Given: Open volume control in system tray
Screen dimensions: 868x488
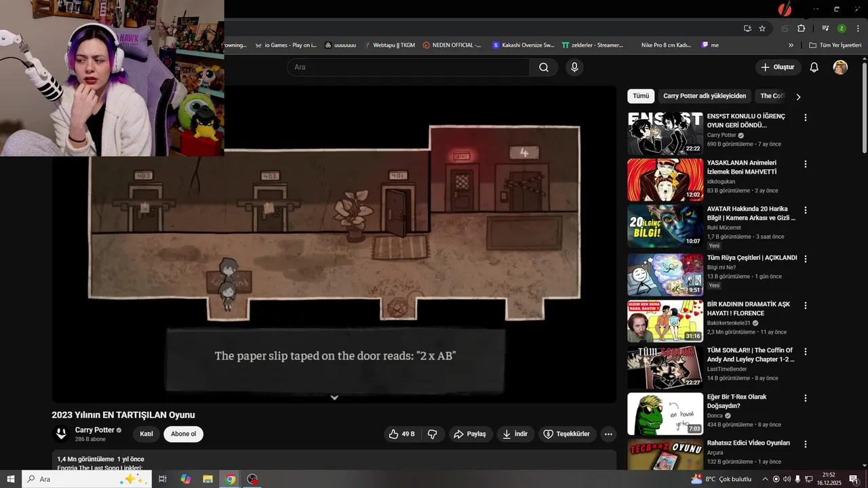Looking at the screenshot, I should [x=787, y=479].
